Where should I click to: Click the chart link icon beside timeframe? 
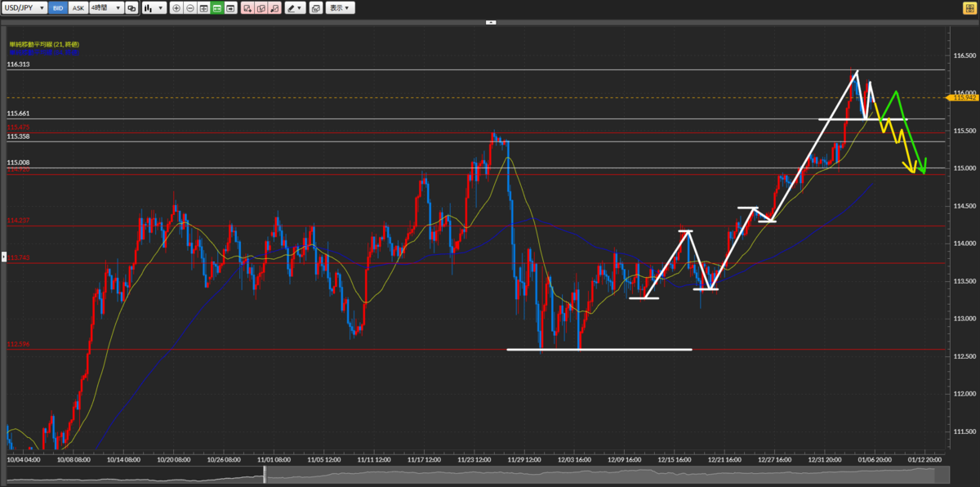pyautogui.click(x=131, y=7)
